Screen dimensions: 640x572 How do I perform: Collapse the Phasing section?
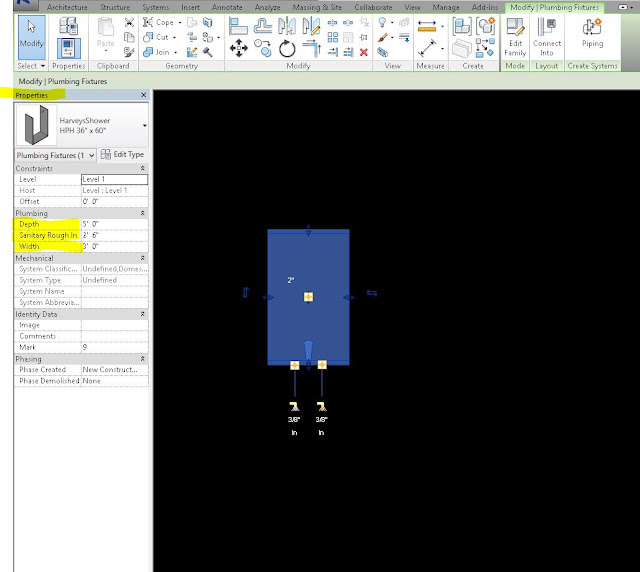click(142, 358)
